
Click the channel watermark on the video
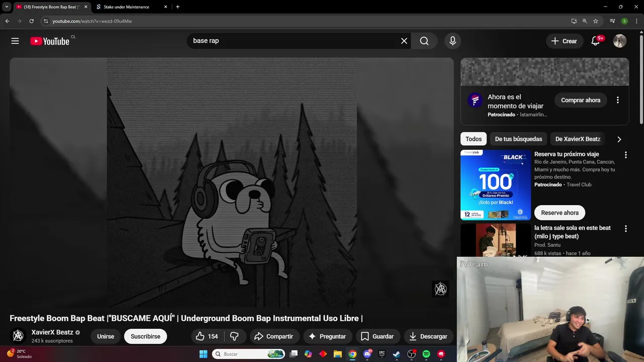(441, 289)
